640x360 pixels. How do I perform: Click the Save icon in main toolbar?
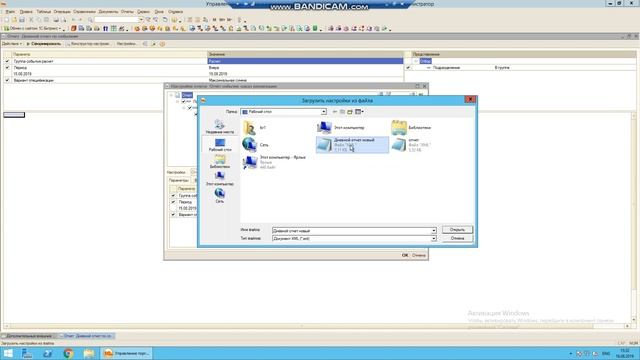click(22, 20)
